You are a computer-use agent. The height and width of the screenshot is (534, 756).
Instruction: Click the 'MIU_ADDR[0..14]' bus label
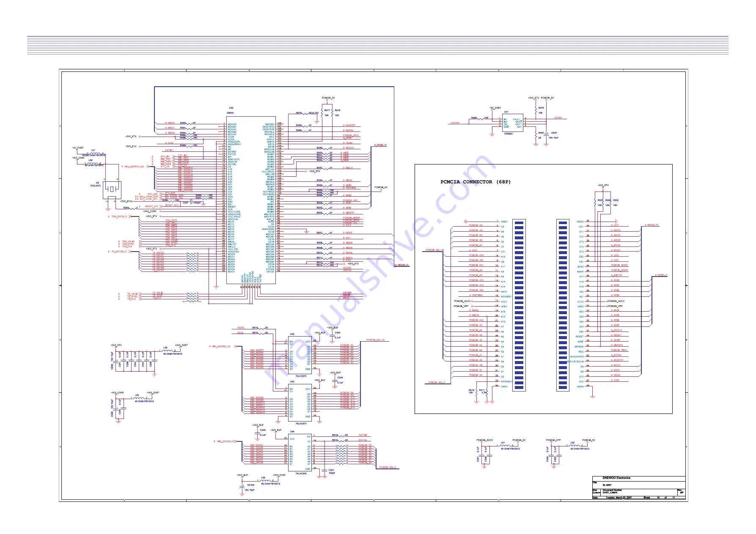pyautogui.click(x=221, y=346)
